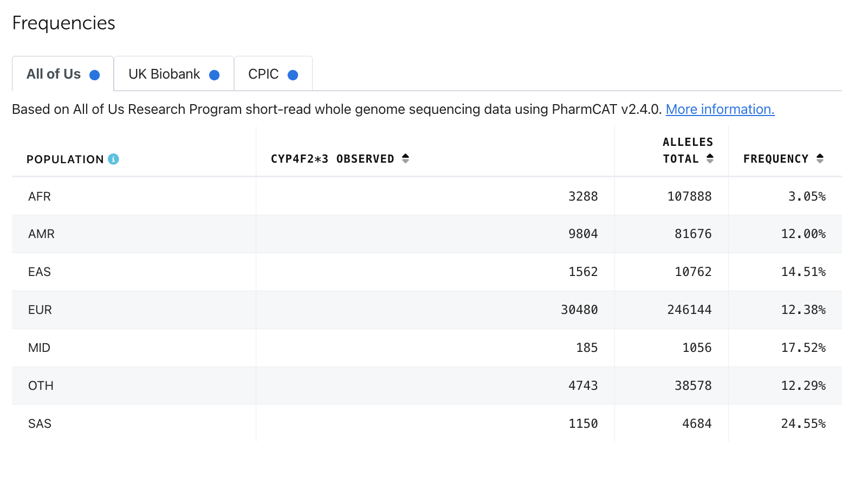Click frequency value 3.05%
868x488 pixels.
pyautogui.click(x=807, y=196)
